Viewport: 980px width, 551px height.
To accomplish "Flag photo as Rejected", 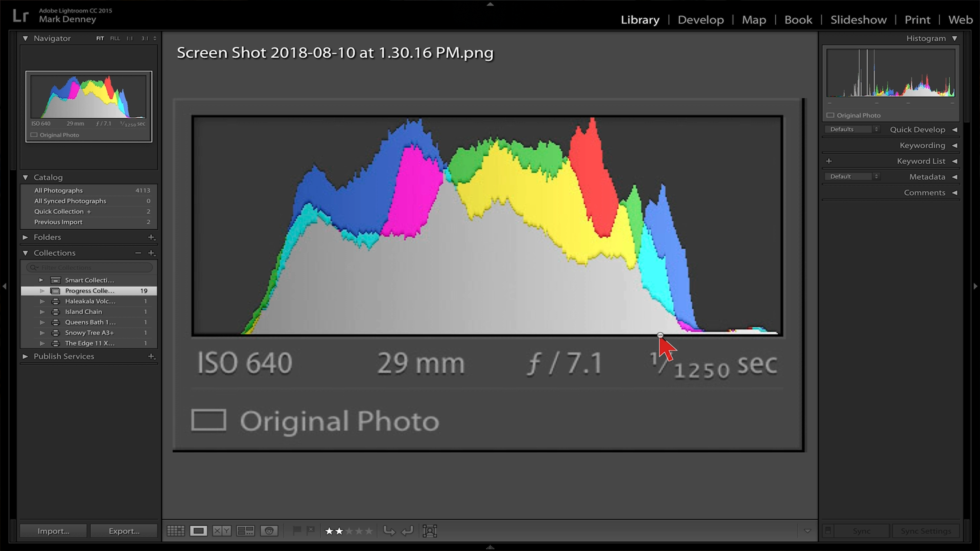I will (311, 531).
